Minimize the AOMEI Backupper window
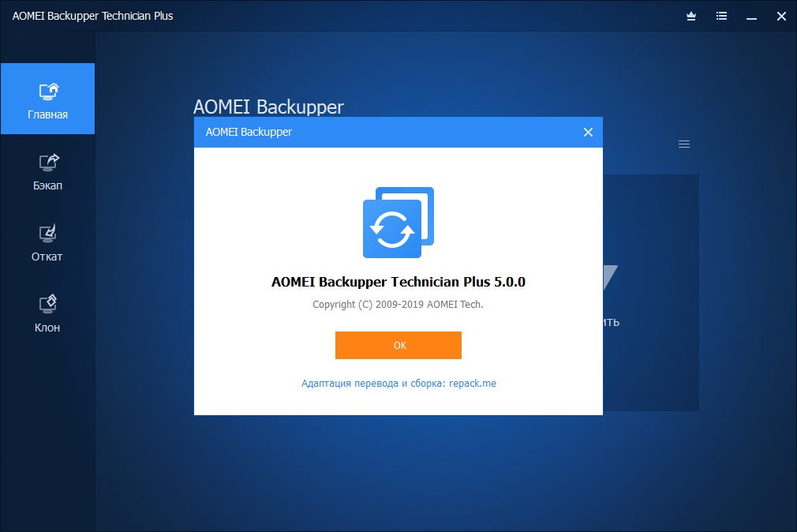The width and height of the screenshot is (797, 532). coord(751,16)
